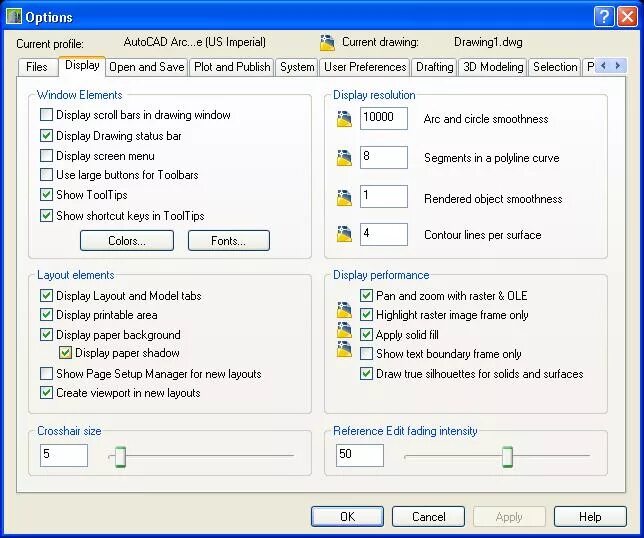Viewport: 644px width, 538px height.
Task: Toggle Draw true silhouettes for solids and surfaces
Action: click(366, 373)
